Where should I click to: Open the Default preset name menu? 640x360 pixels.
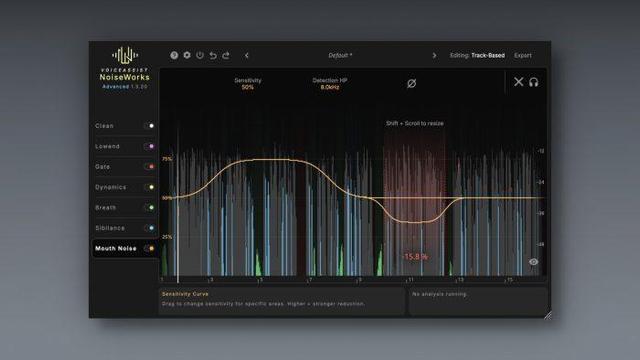tap(340, 55)
